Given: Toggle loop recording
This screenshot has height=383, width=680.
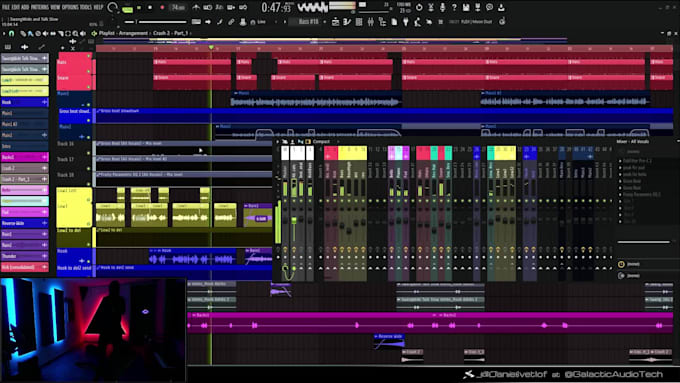Looking at the screenshot, I should (x=243, y=7).
